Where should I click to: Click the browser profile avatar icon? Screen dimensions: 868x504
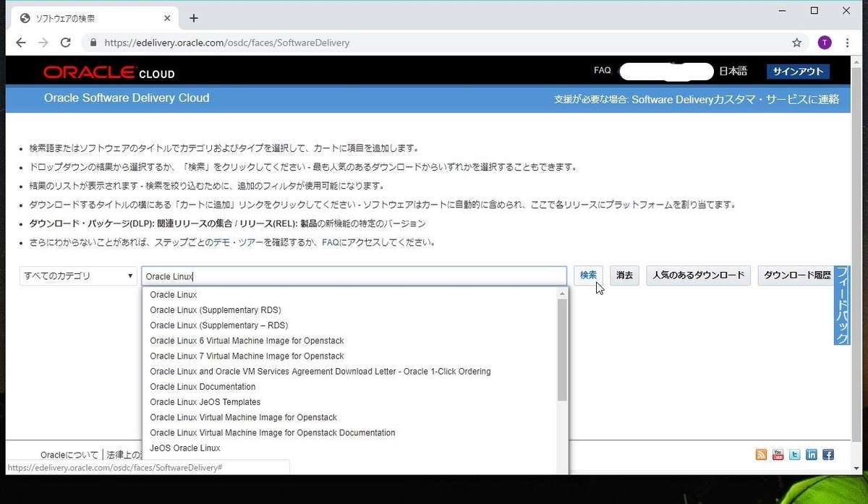pos(824,43)
